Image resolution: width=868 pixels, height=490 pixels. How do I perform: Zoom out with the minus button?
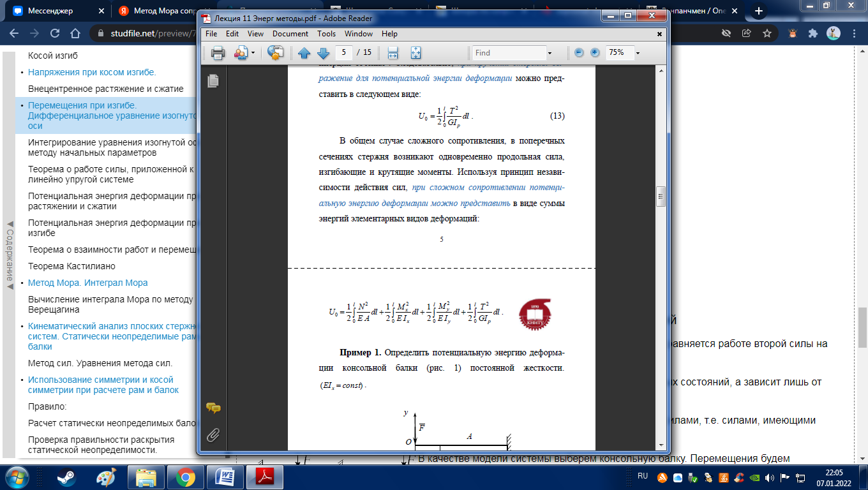point(579,52)
